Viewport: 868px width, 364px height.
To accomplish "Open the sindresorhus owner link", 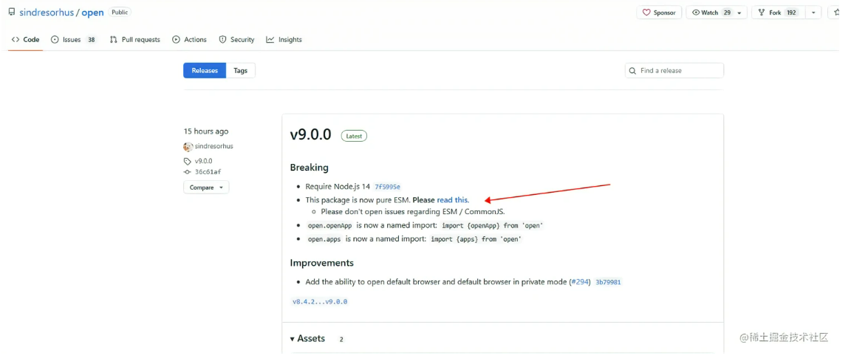I will point(47,13).
